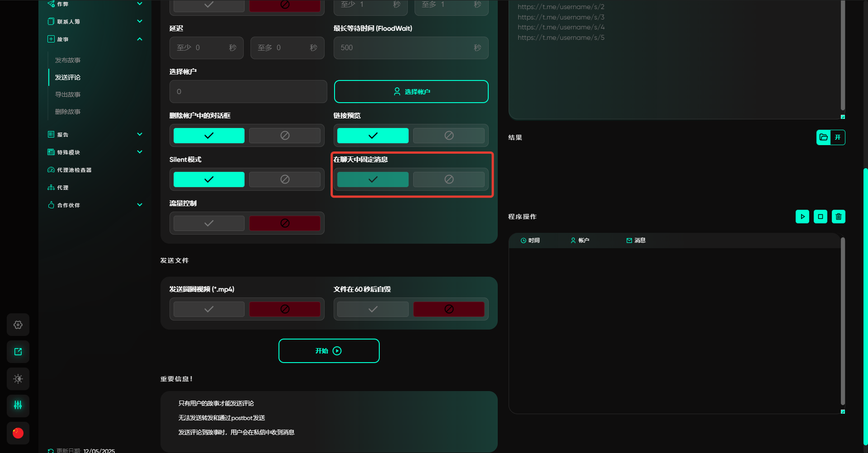Enable 流量控制 with the checkmark option
The height and width of the screenshot is (453, 868).
pos(209,223)
